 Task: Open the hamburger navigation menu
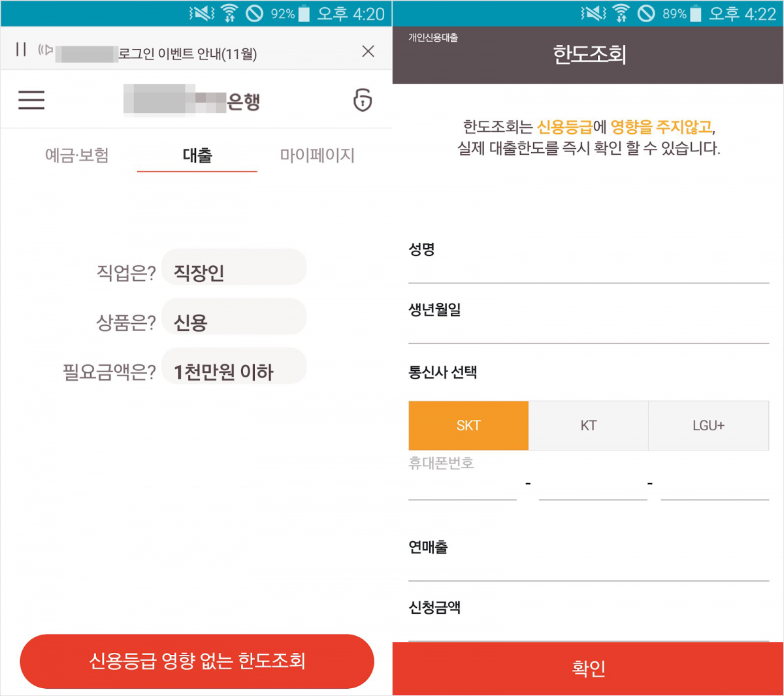coord(31,99)
